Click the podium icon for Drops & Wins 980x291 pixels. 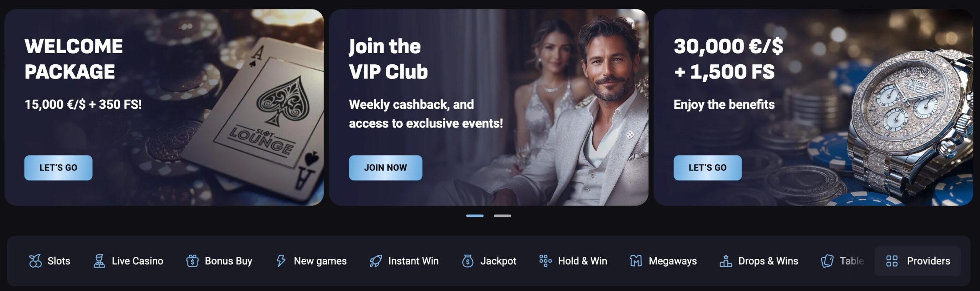pyautogui.click(x=726, y=261)
